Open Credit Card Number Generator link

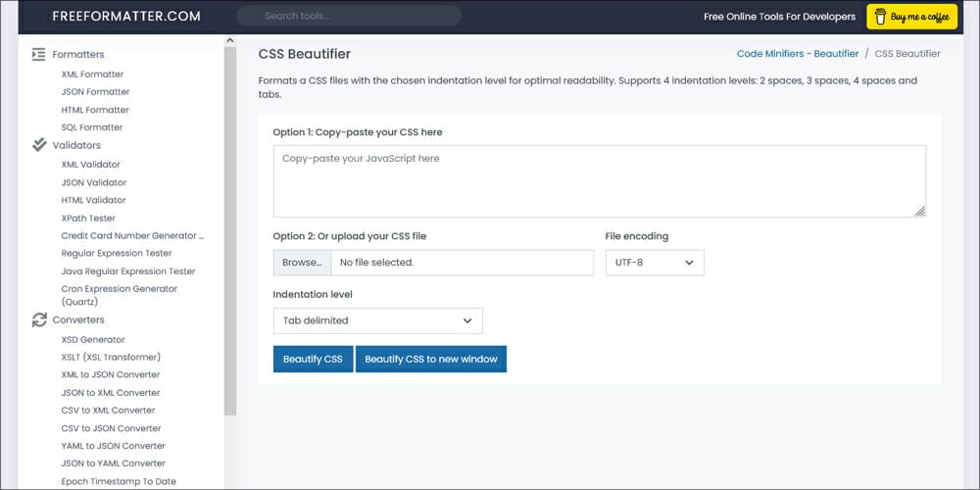pyautogui.click(x=133, y=235)
